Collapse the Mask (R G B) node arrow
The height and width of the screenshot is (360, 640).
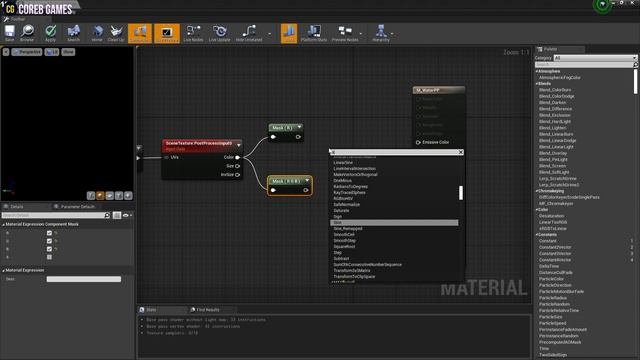coord(307,180)
